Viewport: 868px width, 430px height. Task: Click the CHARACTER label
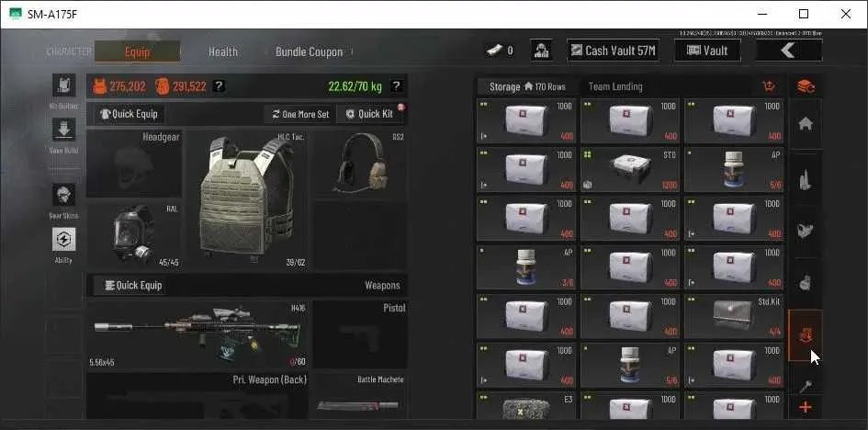(69, 52)
